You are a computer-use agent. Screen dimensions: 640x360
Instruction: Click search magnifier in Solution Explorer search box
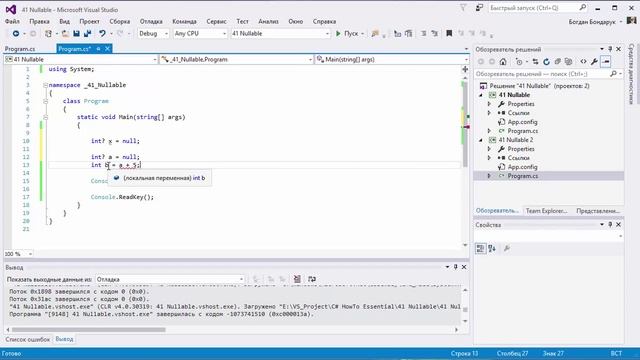click(613, 74)
